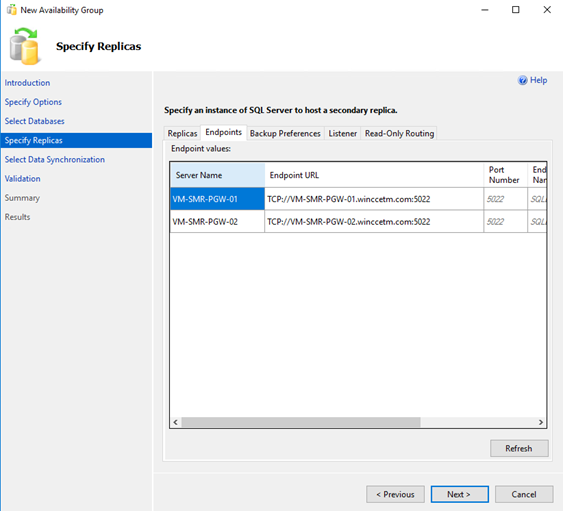Open the Select Databases wizard step
563x511 pixels.
(x=34, y=121)
